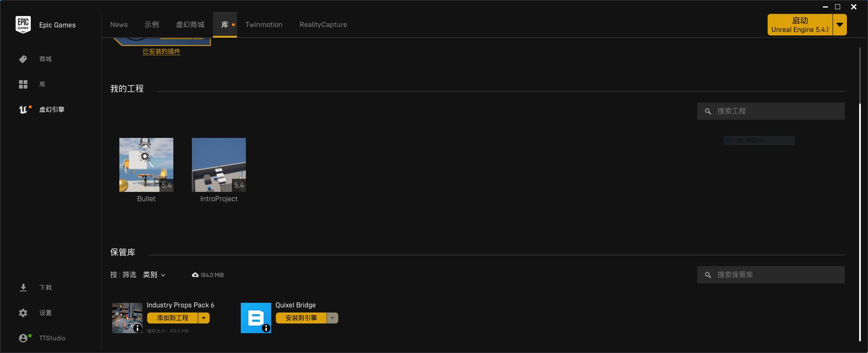
Task: Click the Epic Games logo icon
Action: point(23,25)
